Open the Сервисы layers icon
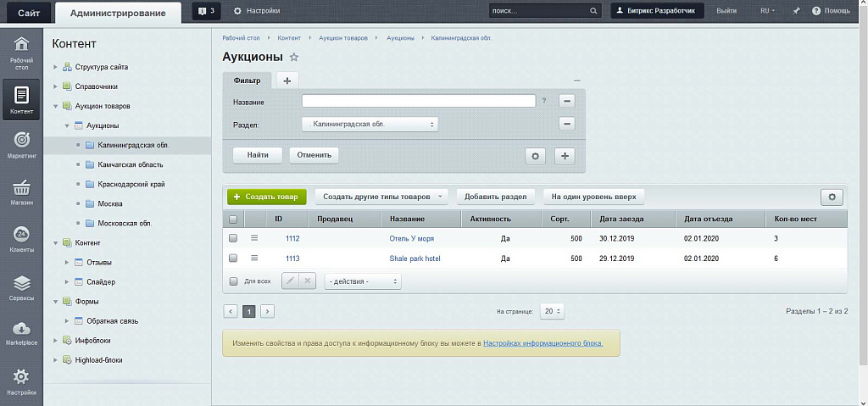Screen dimensions: 868x406 (x=22, y=282)
